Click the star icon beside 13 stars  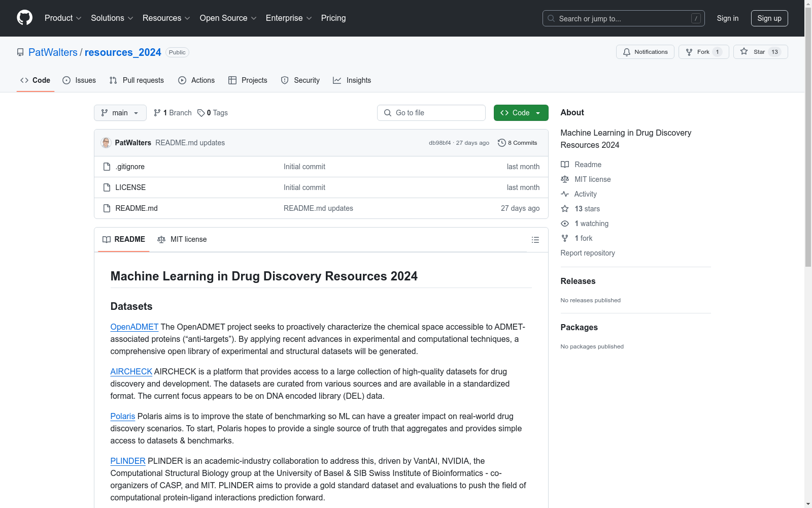565,209
